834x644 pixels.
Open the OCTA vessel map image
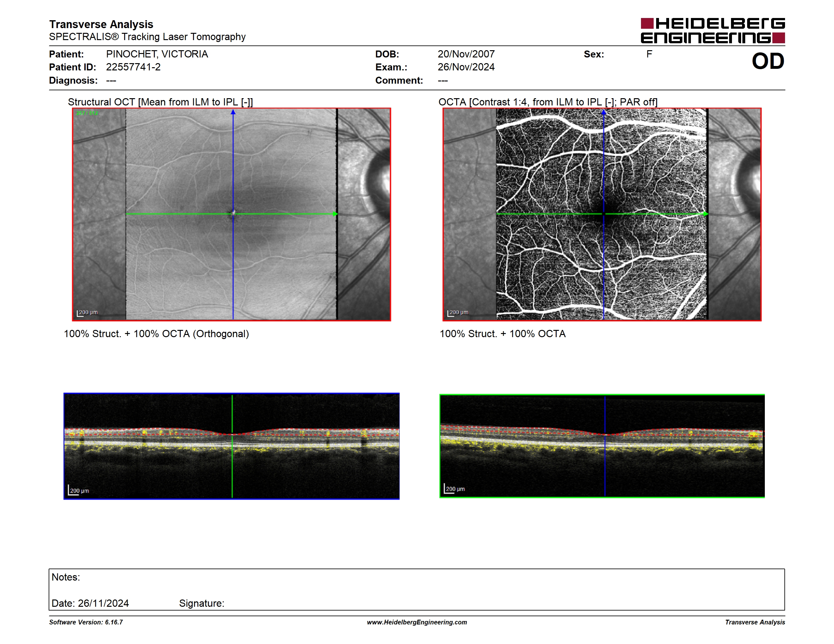point(602,214)
